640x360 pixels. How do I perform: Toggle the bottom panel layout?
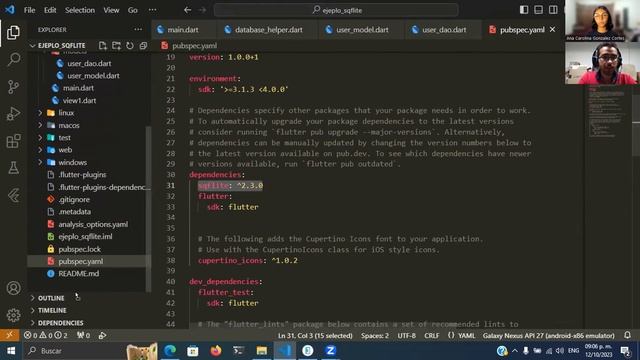538,10
